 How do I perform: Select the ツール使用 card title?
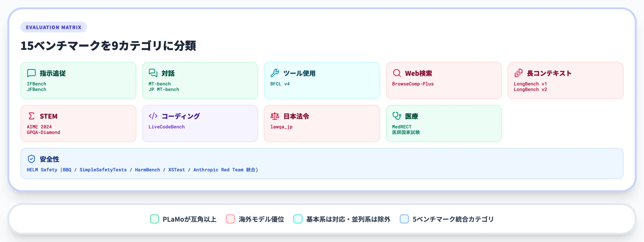(299, 73)
